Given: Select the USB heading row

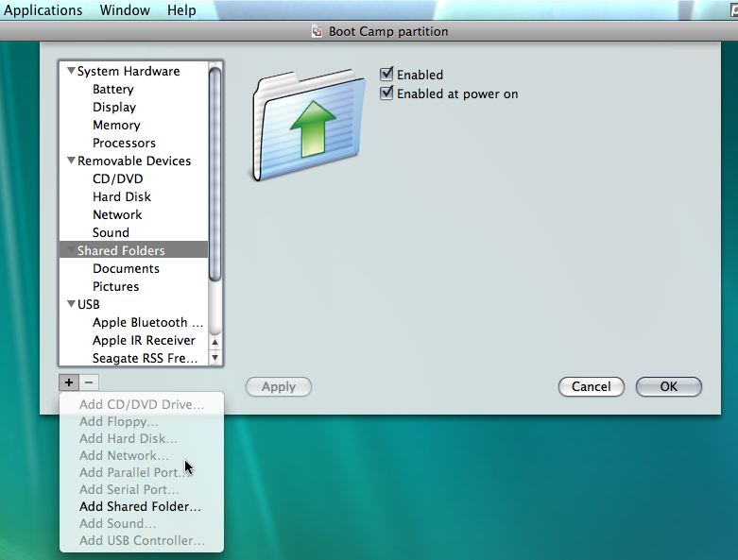Looking at the screenshot, I should coord(133,304).
